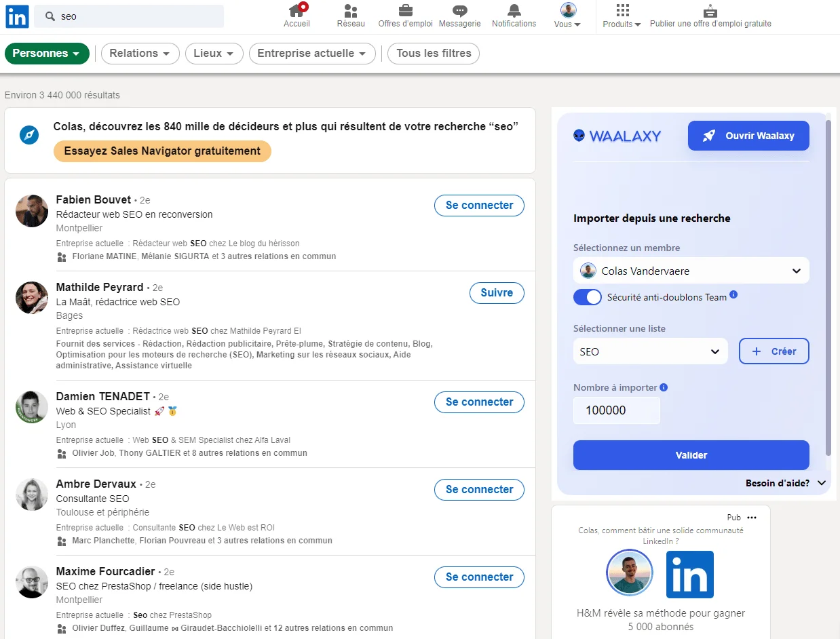The width and height of the screenshot is (840, 639).
Task: Expand the Entreprise actuelle filter dropdown
Action: (312, 54)
